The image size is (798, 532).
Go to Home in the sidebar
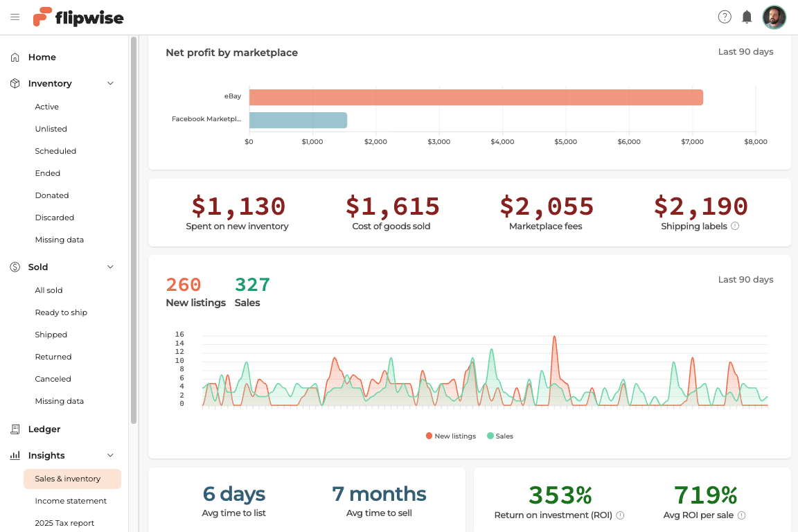[x=42, y=57]
